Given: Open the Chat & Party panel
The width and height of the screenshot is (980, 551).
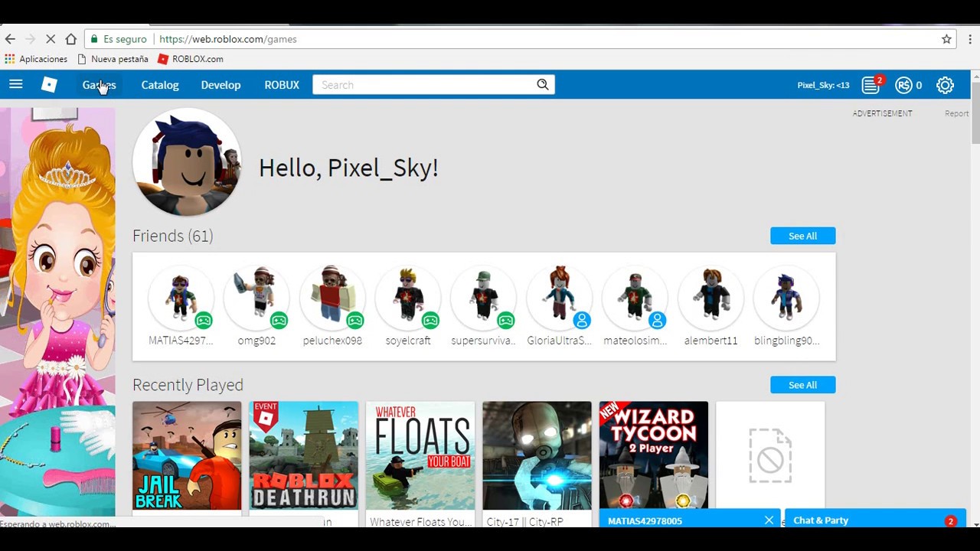Looking at the screenshot, I should 875,520.
